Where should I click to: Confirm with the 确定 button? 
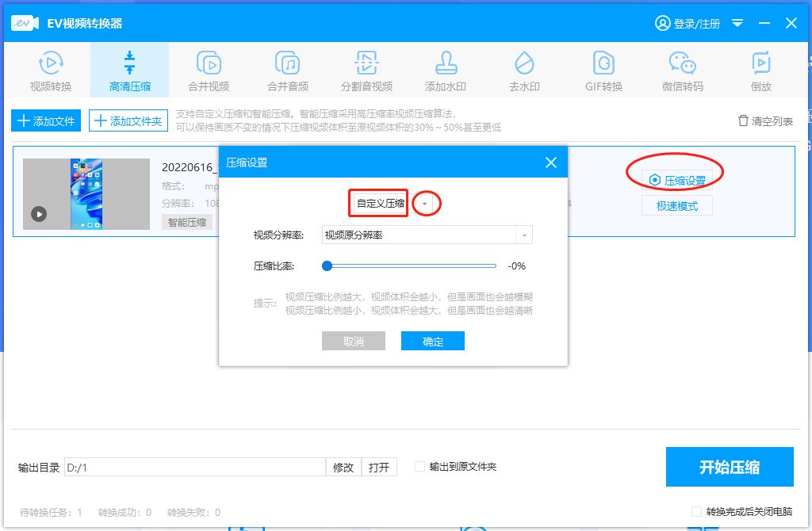pyautogui.click(x=432, y=341)
